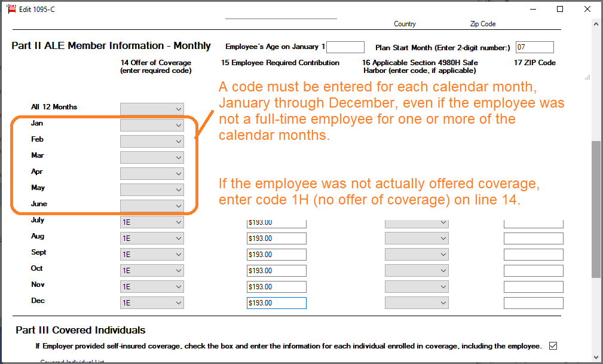Open the Dec Section 4980H safe harbor dropdown
The image size is (603, 364).
[x=417, y=303]
